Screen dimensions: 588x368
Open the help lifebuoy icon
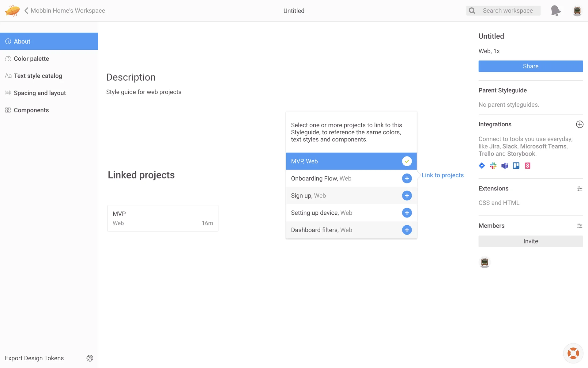click(x=573, y=353)
